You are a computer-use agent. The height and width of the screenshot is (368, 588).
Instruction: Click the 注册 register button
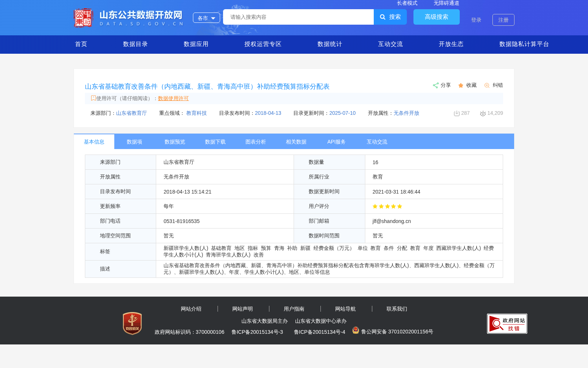503,20
